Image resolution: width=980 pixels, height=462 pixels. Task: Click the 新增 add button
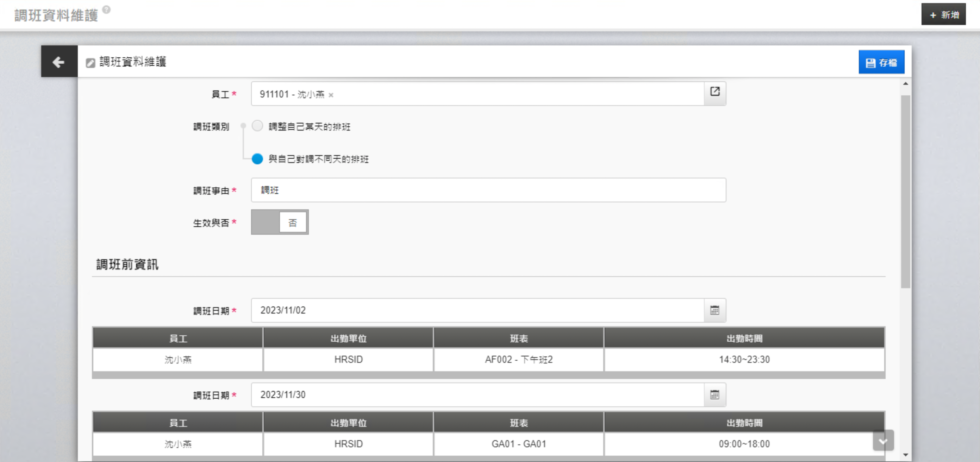[x=943, y=14]
